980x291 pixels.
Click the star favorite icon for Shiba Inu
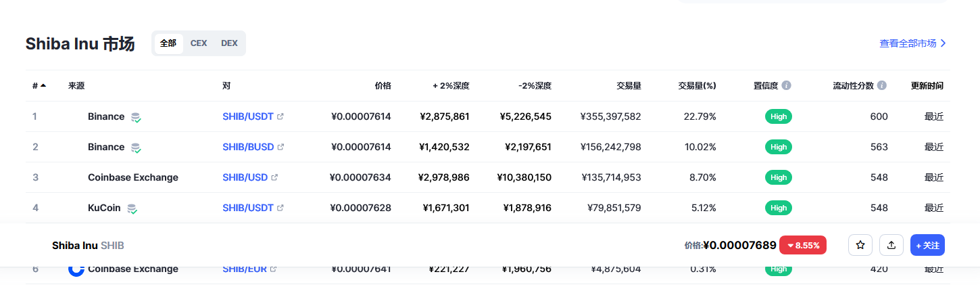point(860,245)
